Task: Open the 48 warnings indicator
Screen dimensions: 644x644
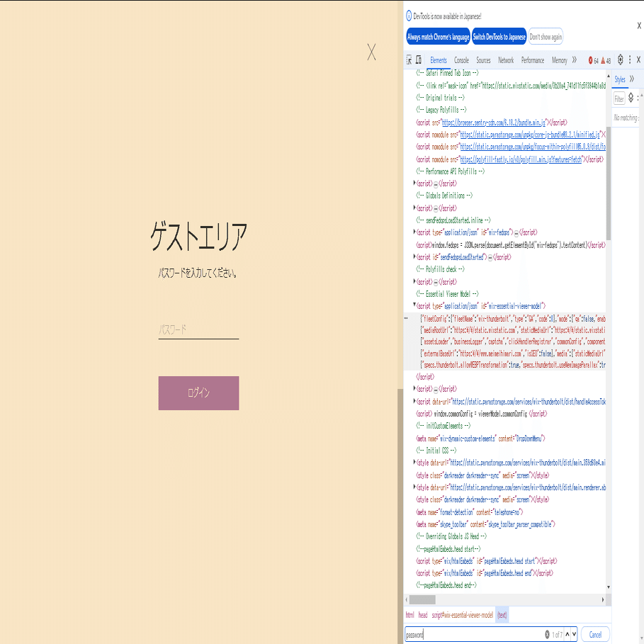Action: pyautogui.click(x=606, y=60)
